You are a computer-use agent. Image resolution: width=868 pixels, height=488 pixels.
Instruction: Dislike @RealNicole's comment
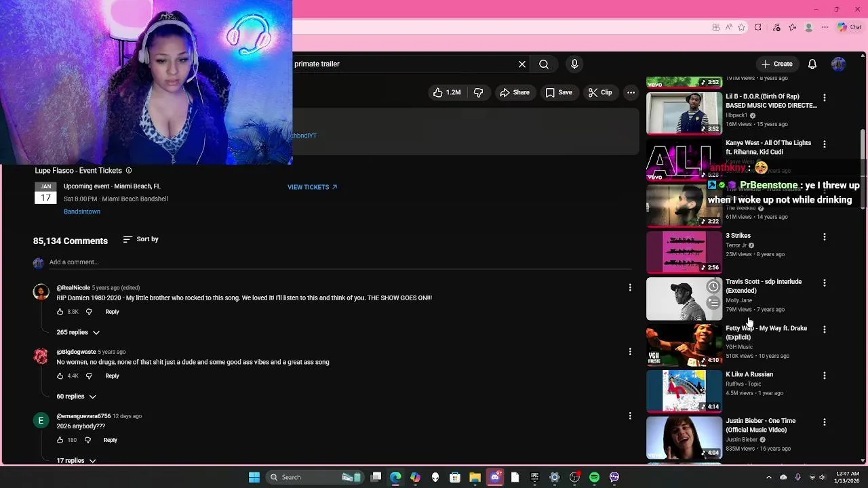point(89,312)
